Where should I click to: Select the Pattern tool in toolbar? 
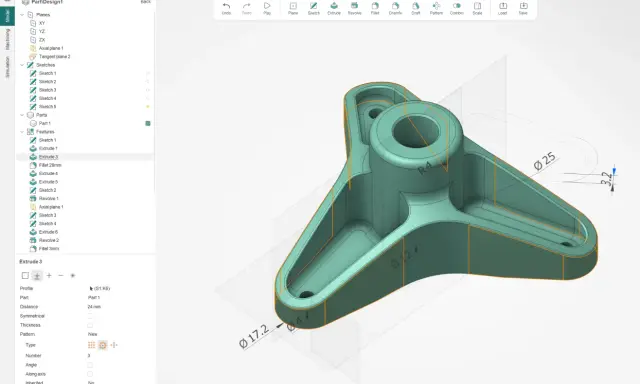[x=436, y=8]
